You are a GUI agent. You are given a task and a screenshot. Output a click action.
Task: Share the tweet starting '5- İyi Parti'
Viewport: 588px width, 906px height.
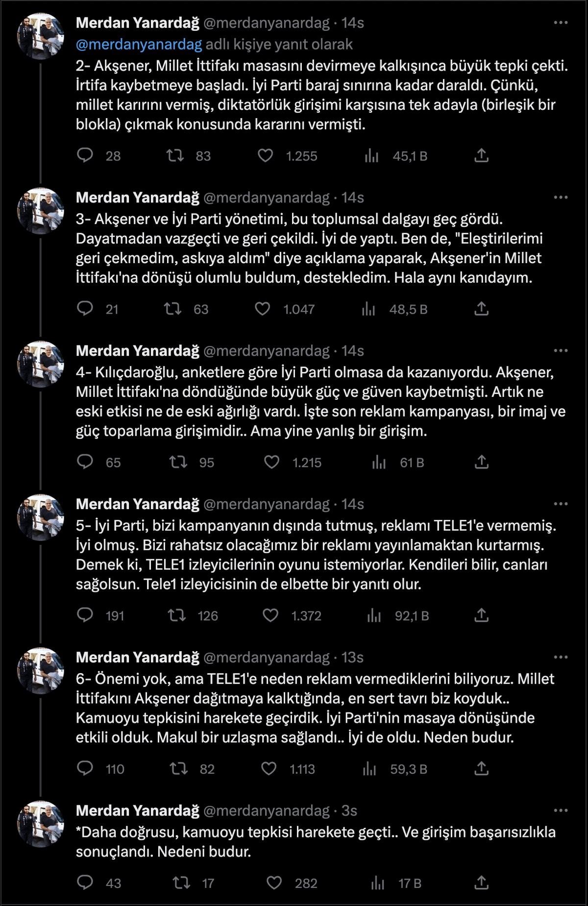(481, 616)
